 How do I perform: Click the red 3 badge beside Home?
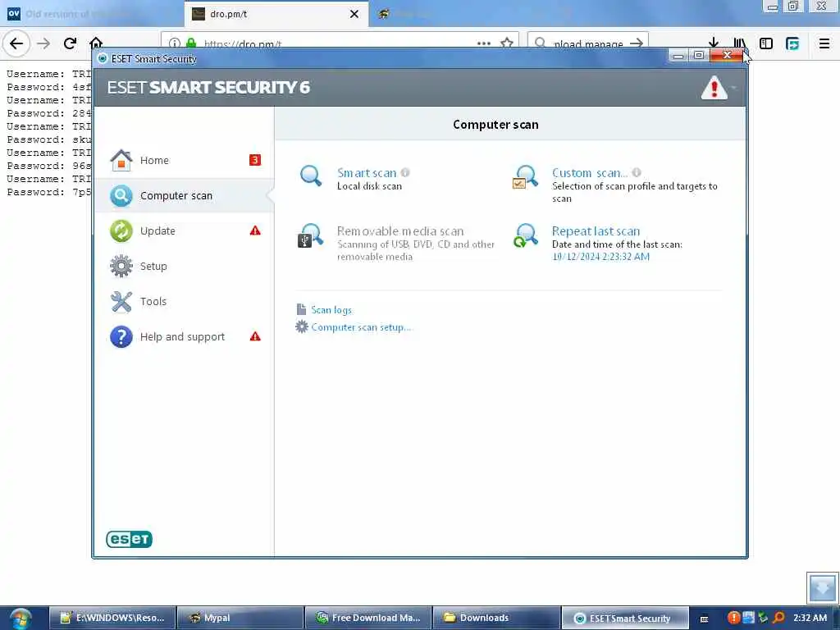pos(255,160)
